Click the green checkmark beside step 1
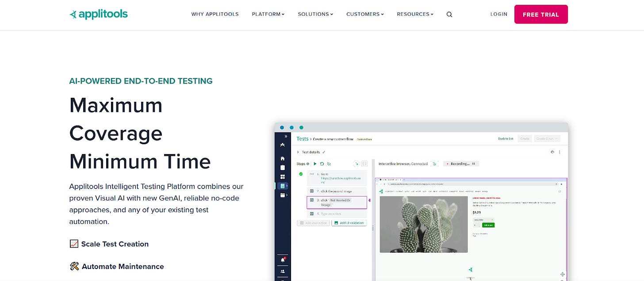The image size is (644, 281). 301,174
